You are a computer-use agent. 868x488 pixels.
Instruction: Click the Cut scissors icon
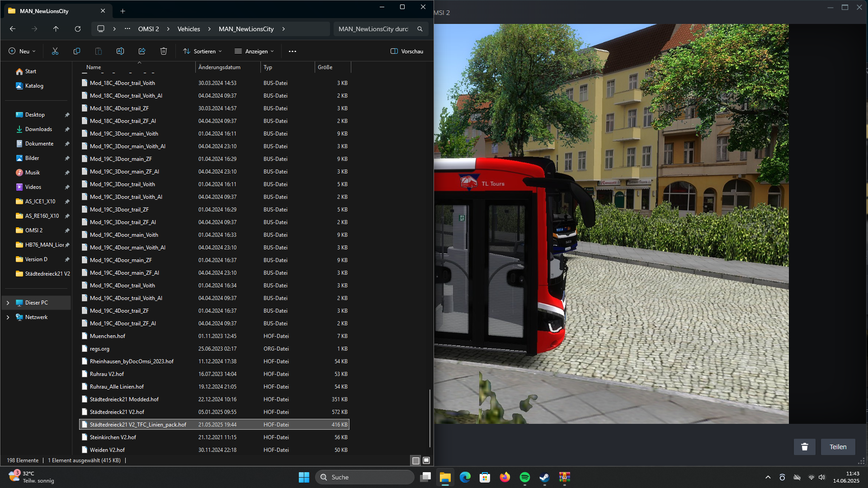point(55,52)
